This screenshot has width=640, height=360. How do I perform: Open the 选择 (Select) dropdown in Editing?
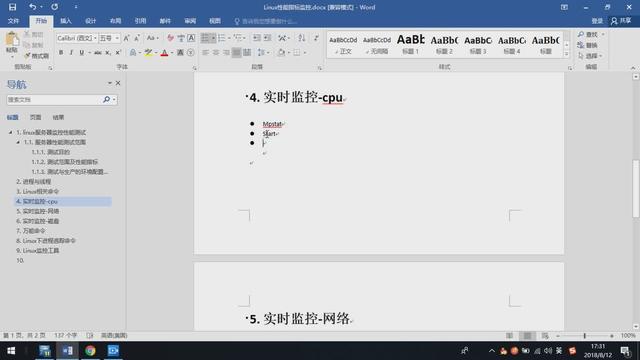[x=591, y=56]
